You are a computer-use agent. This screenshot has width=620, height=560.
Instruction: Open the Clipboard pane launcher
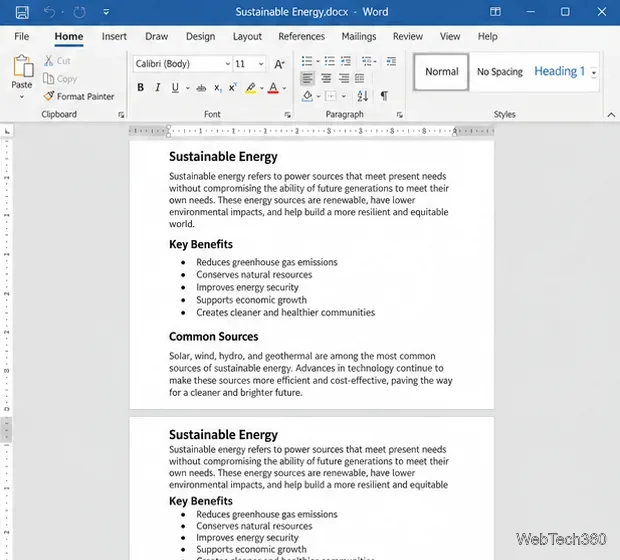click(x=121, y=115)
